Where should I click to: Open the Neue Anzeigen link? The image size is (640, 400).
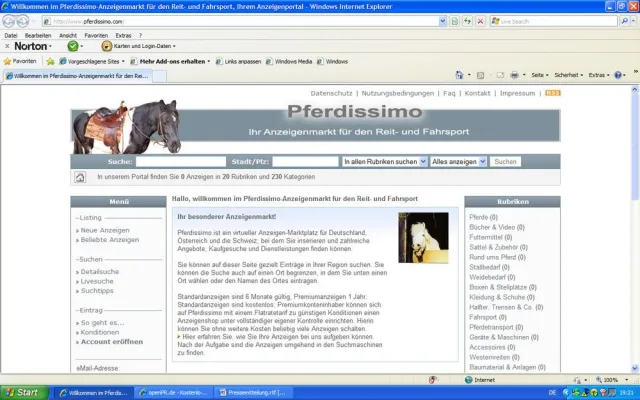pos(104,230)
